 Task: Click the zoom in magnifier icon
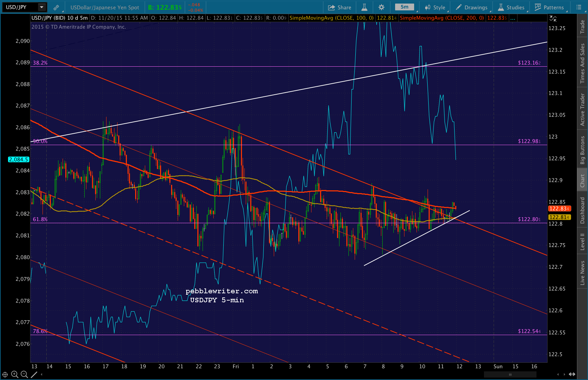tap(15, 374)
